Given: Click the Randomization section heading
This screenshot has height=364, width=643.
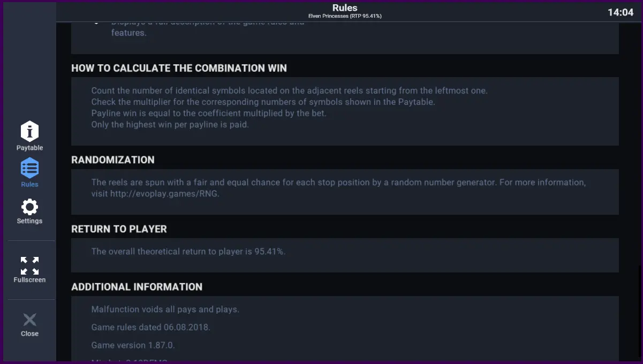Looking at the screenshot, I should point(113,160).
